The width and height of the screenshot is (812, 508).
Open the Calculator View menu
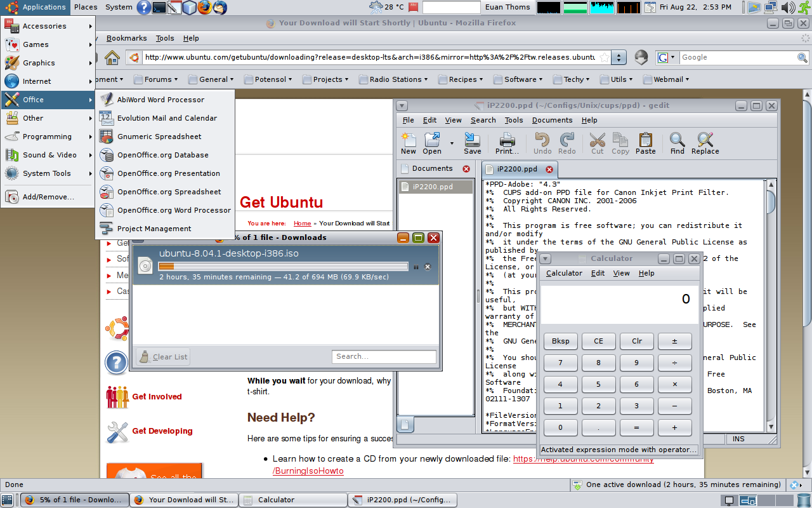(622, 273)
